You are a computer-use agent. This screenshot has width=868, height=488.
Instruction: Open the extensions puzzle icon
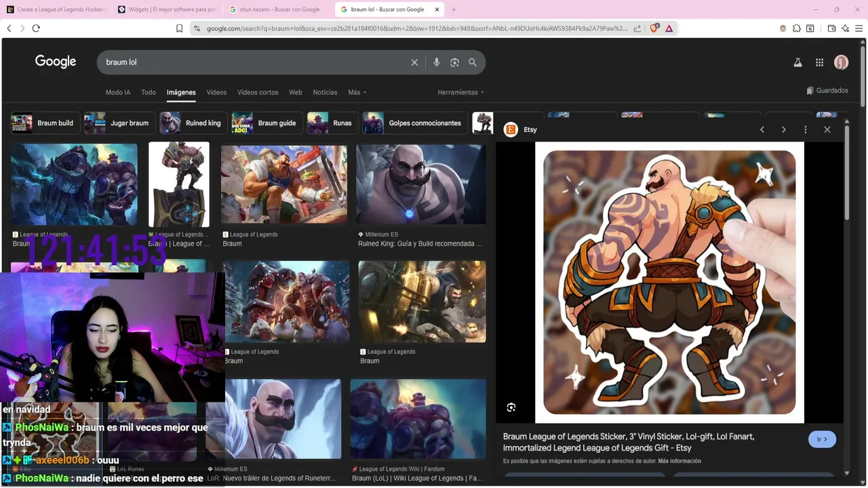click(797, 28)
